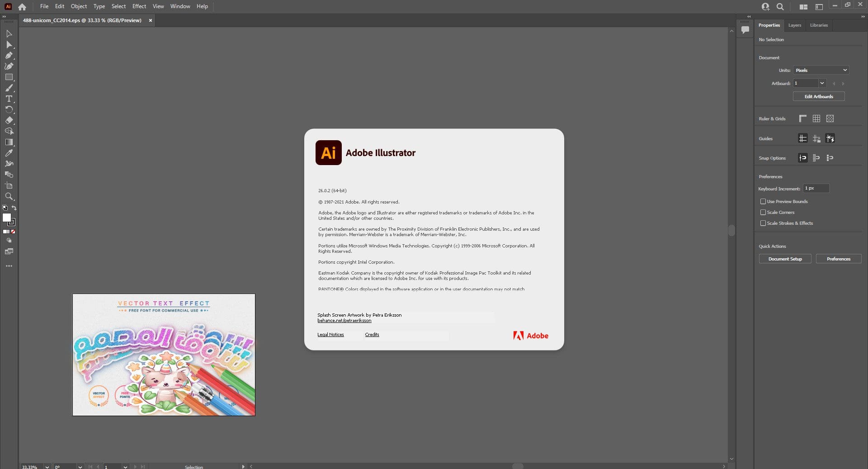Open the Object menu
This screenshot has height=469, width=868.
click(x=79, y=6)
